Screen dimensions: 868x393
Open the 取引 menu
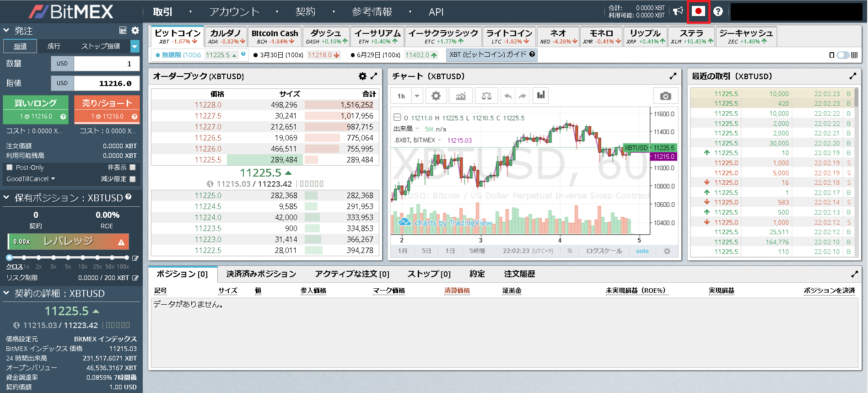pyautogui.click(x=162, y=12)
